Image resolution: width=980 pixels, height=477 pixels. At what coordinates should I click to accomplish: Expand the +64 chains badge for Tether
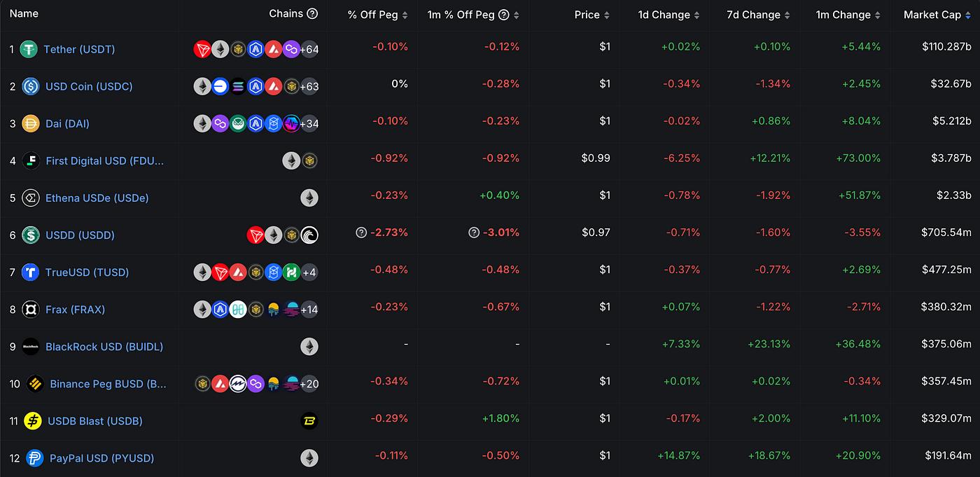click(309, 49)
